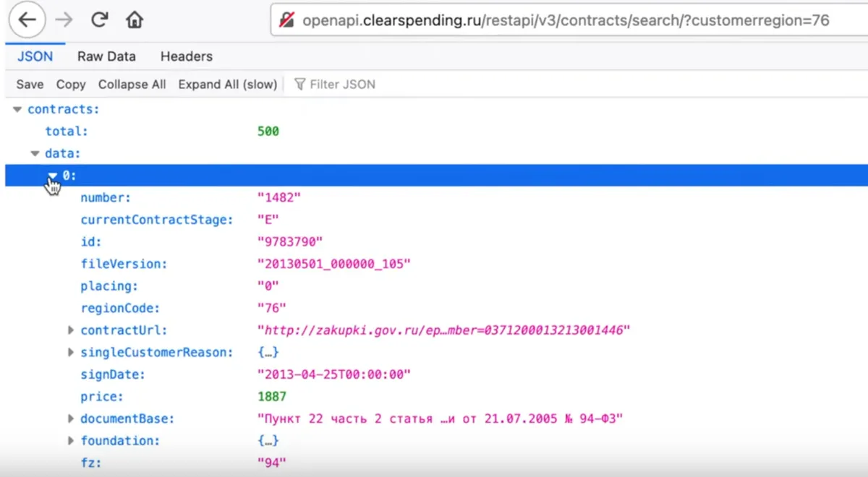Expand the contractUrl entry

(x=71, y=330)
